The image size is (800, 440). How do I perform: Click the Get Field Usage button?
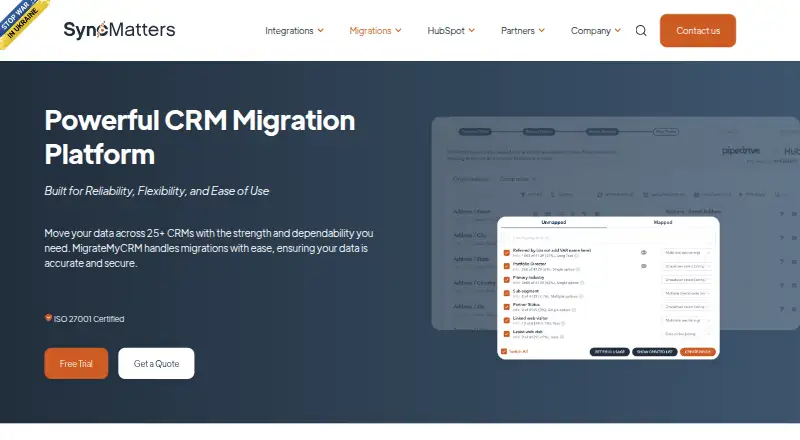[610, 352]
